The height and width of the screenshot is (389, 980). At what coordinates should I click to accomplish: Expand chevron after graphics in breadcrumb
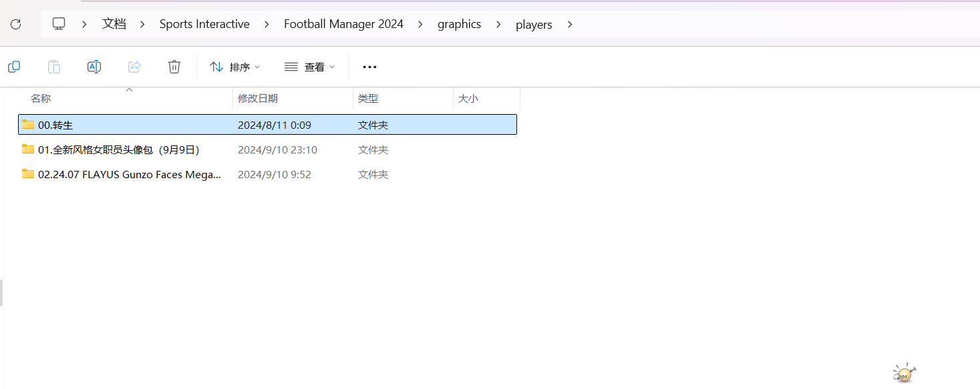(x=498, y=25)
